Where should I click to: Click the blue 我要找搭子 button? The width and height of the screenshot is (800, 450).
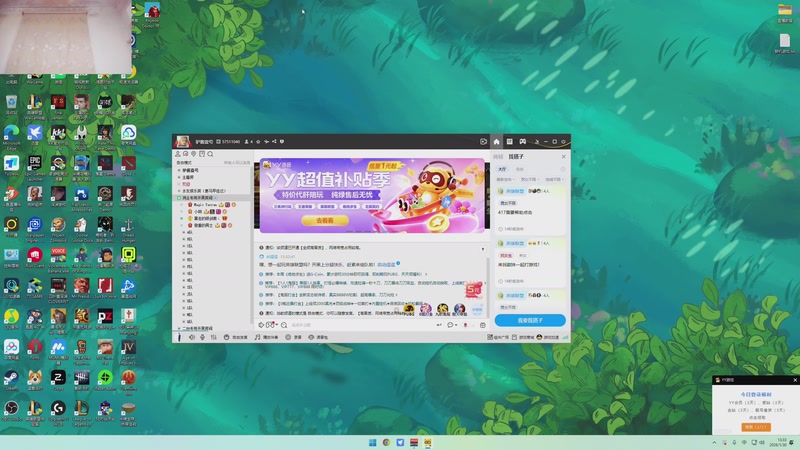click(530, 320)
